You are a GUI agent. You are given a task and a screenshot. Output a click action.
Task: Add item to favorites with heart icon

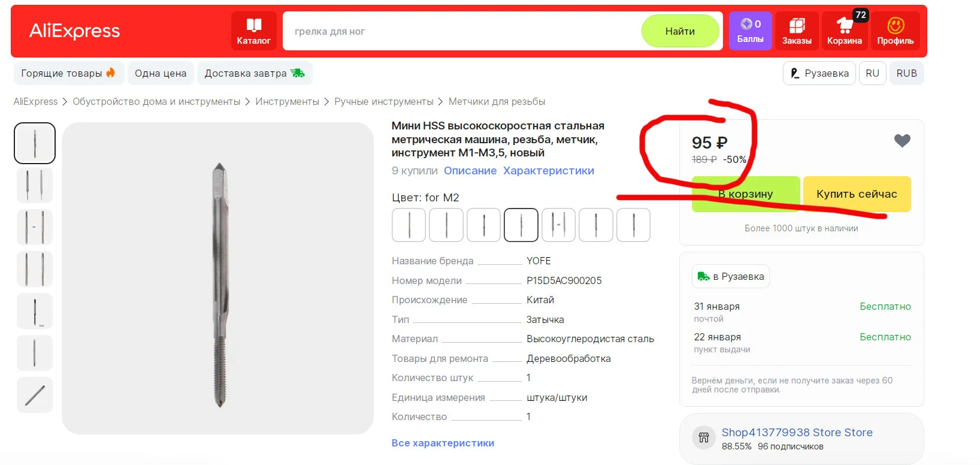pyautogui.click(x=902, y=141)
